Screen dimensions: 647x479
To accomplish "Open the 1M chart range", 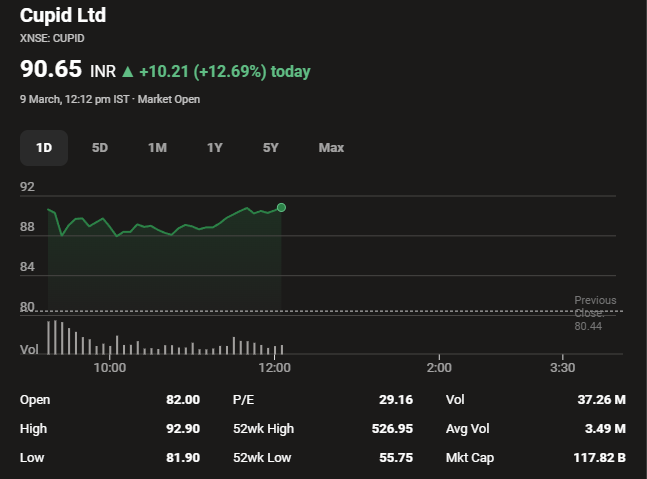I will pos(157,148).
